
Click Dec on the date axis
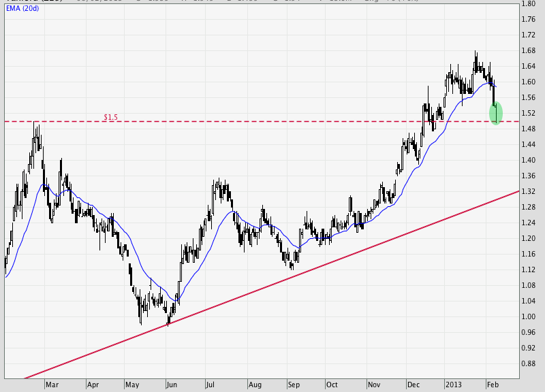(414, 385)
